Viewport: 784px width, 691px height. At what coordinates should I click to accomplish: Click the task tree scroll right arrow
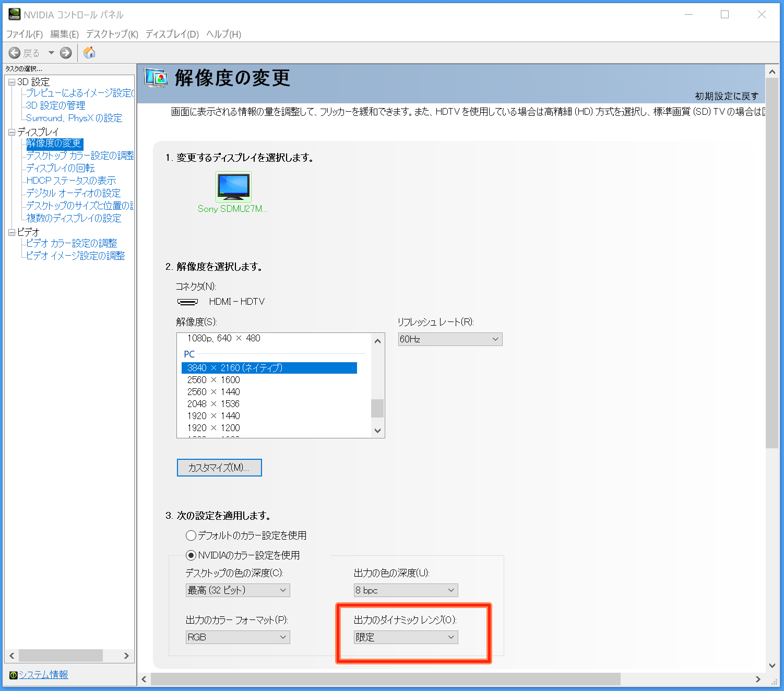[126, 656]
